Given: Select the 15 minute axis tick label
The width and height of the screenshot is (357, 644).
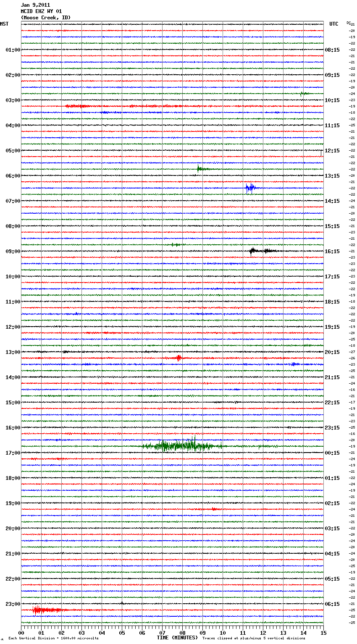Looking at the screenshot, I should click(323, 633).
